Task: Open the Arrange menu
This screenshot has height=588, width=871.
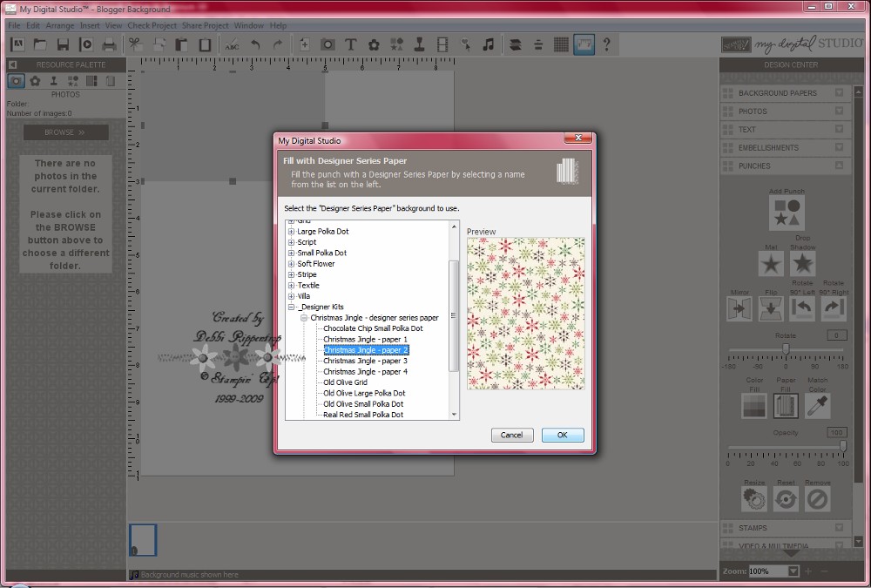Action: (60, 25)
